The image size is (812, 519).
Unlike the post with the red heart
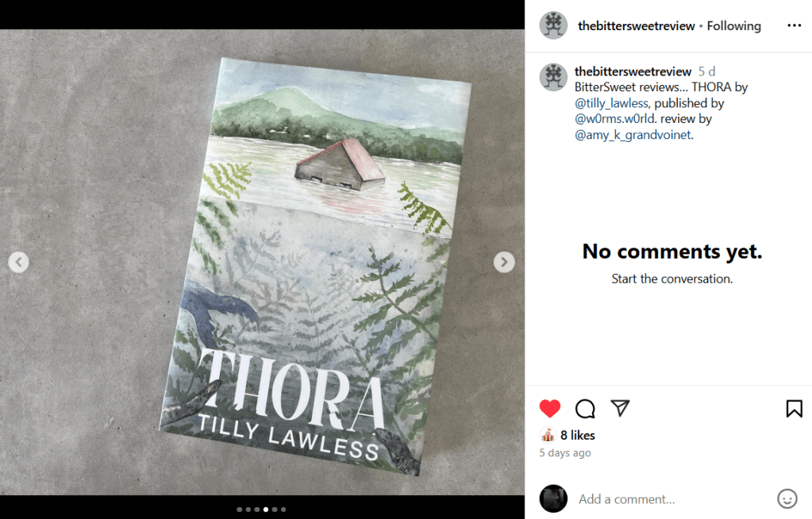549,409
